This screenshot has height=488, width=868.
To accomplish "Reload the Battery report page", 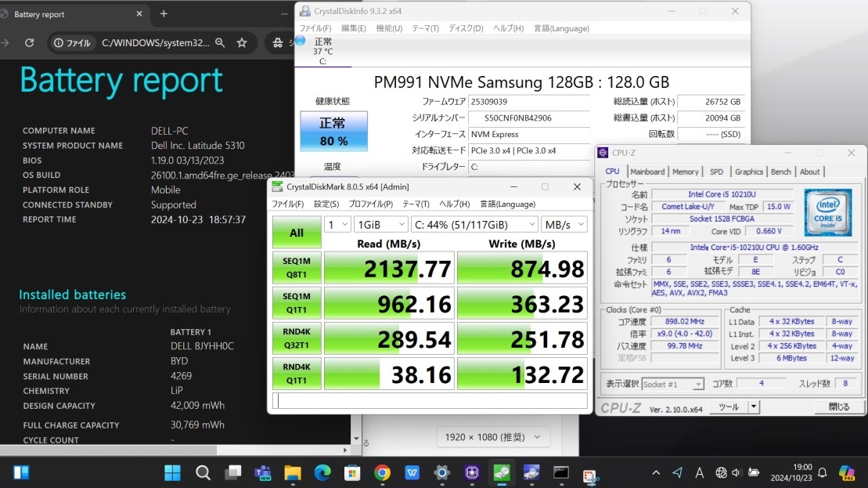I will click(29, 42).
